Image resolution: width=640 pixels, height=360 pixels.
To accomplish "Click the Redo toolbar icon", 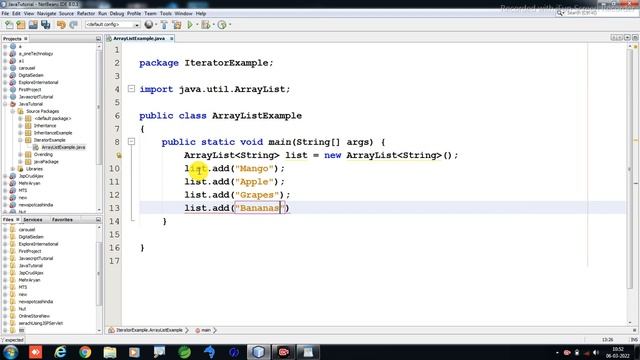I will point(73,25).
